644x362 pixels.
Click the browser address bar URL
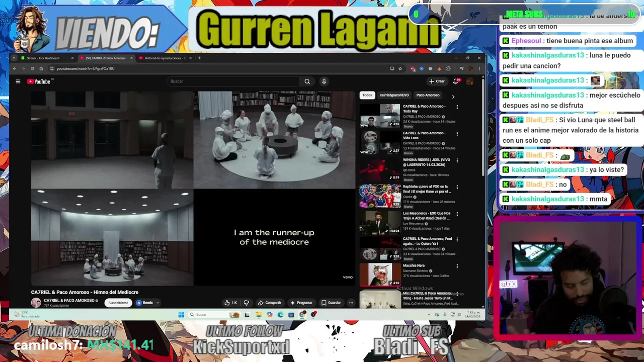[x=86, y=68]
